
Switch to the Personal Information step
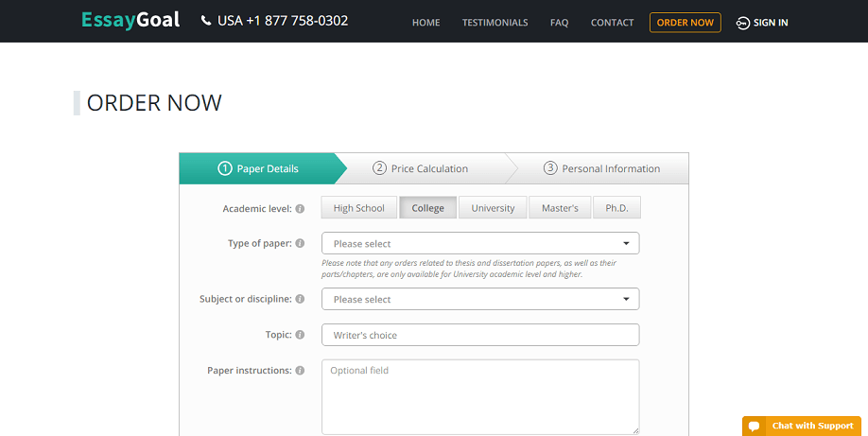(x=601, y=168)
